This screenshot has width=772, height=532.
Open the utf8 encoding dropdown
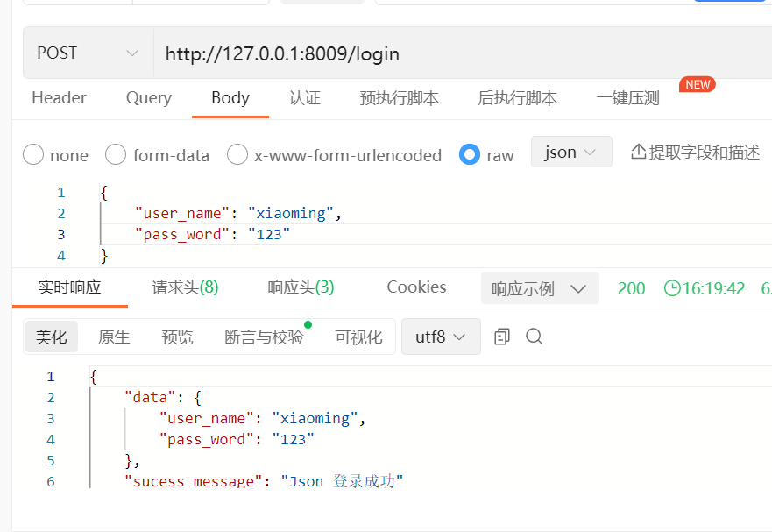[x=441, y=337]
